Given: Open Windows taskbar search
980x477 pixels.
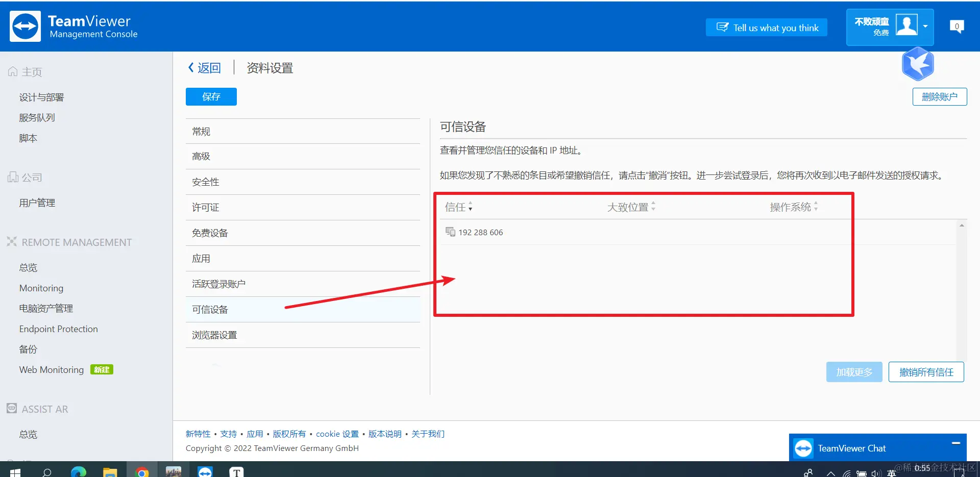Looking at the screenshot, I should 47,473.
